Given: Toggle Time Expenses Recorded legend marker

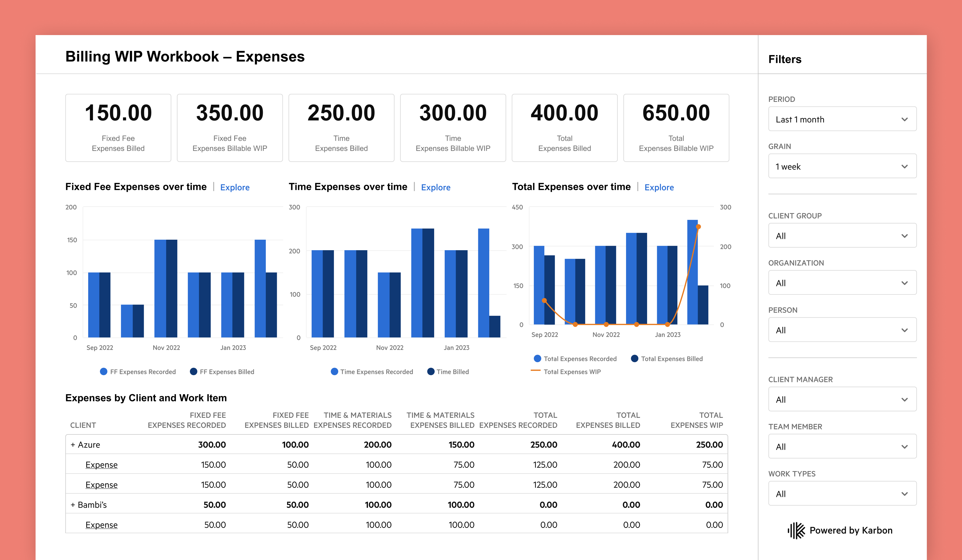Looking at the screenshot, I should pos(334,371).
